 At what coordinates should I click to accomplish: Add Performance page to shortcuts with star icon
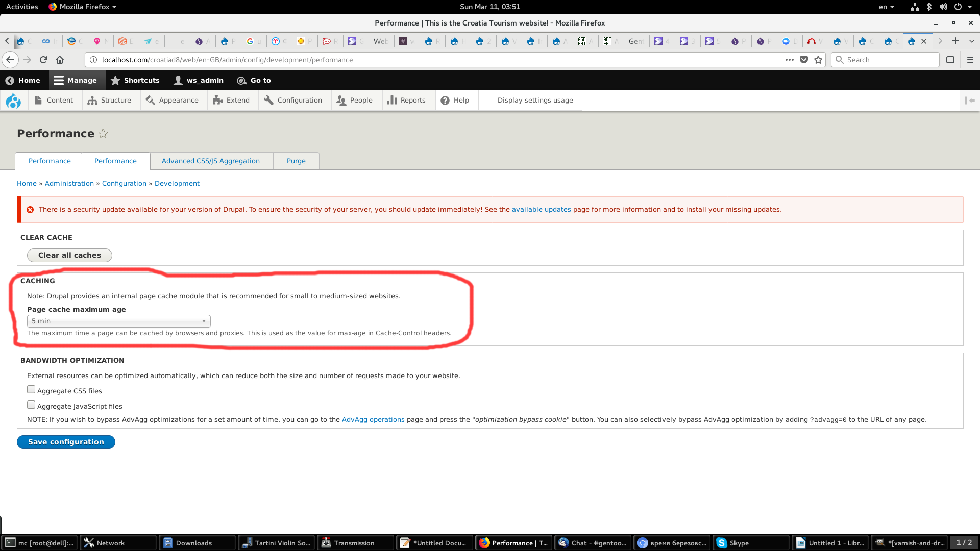(x=103, y=134)
